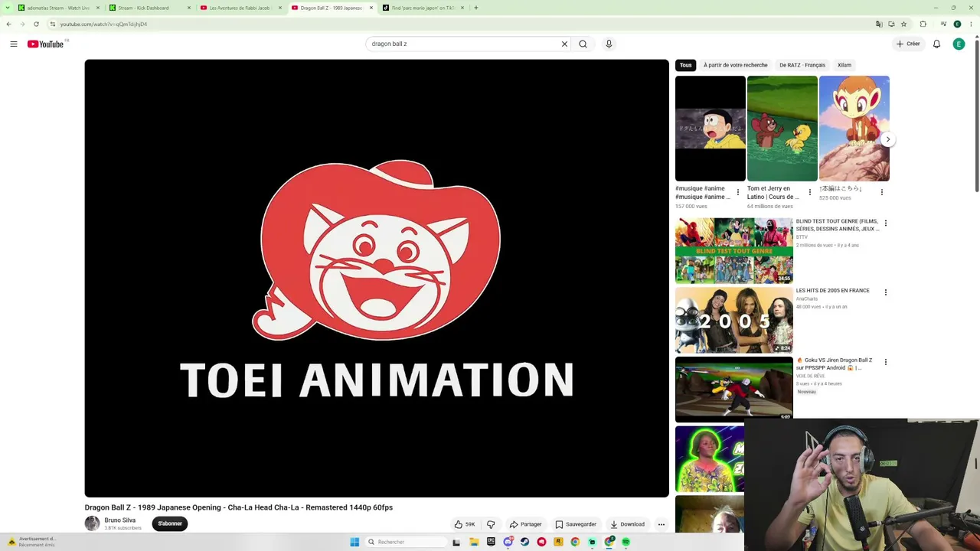Screen dimensions: 980x551
Task: Open the Chimchar Pokémon short thumbnail
Action: [854, 129]
